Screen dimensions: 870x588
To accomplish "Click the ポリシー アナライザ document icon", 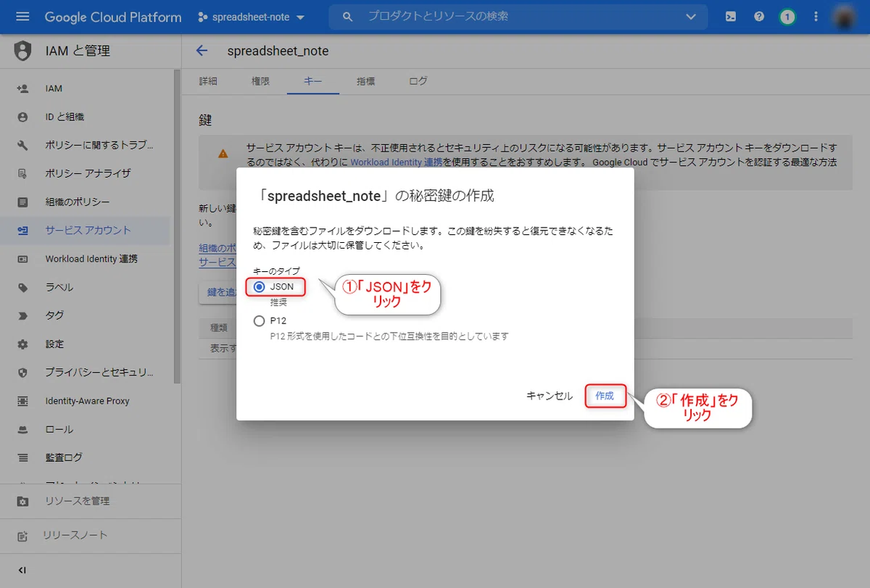I will click(22, 173).
